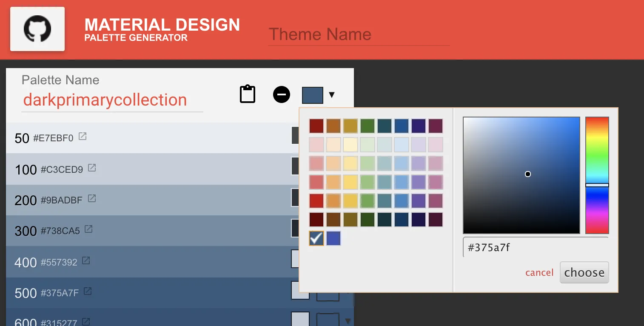Image resolution: width=644 pixels, height=326 pixels.
Task: Pick the fourth-row coral red swatch
Action: click(316, 182)
